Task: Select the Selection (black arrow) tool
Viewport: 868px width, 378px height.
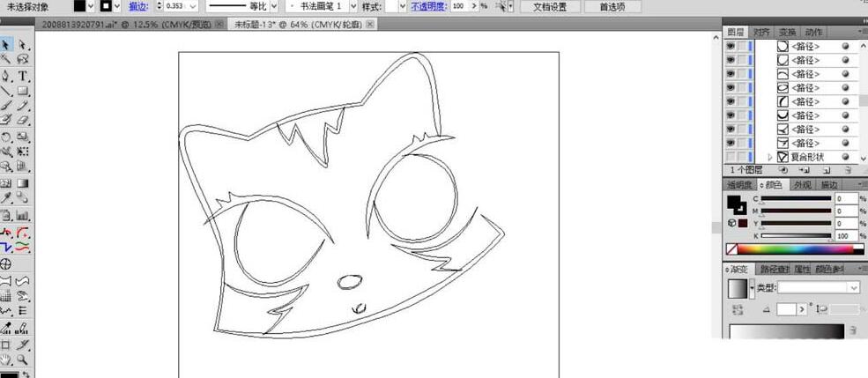Action: (x=6, y=45)
